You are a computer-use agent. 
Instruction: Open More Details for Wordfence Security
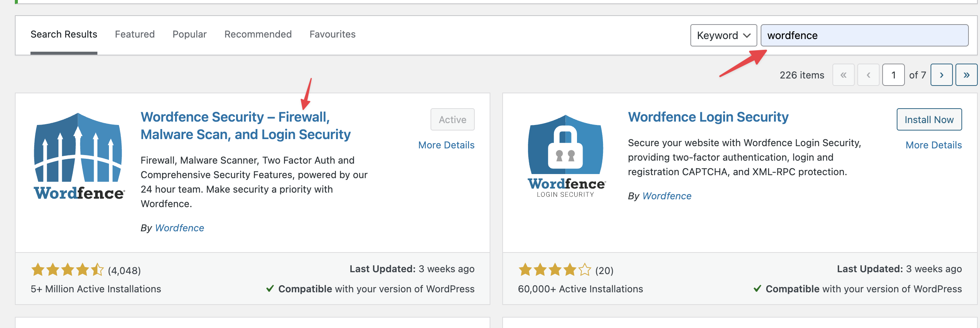(x=446, y=145)
